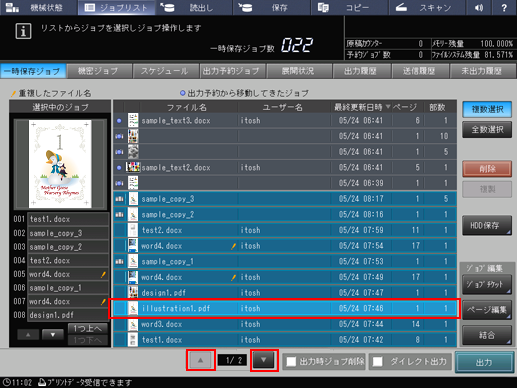Select the test2.docx row in the file list

(285, 230)
